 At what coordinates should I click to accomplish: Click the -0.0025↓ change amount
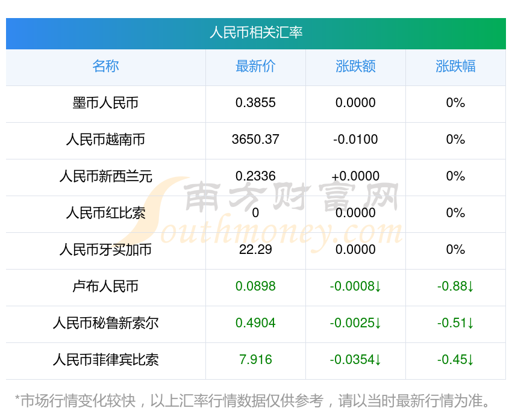point(355,323)
